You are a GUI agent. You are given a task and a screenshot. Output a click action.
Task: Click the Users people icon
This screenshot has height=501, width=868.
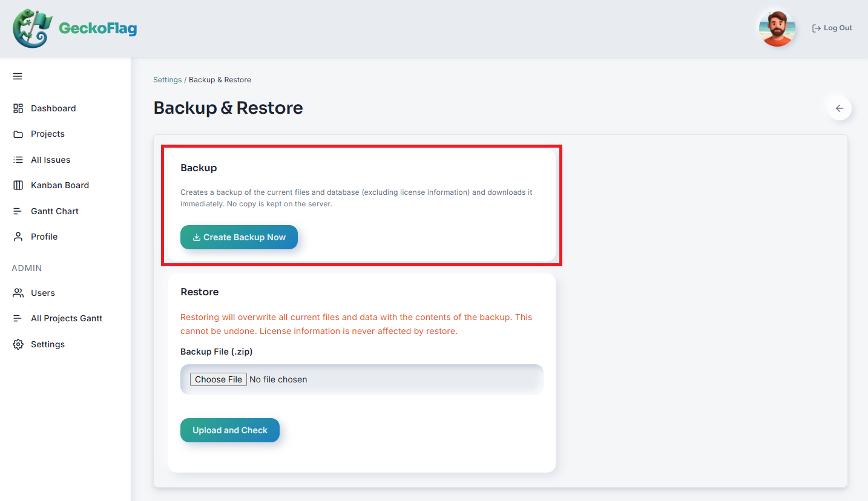click(x=18, y=293)
